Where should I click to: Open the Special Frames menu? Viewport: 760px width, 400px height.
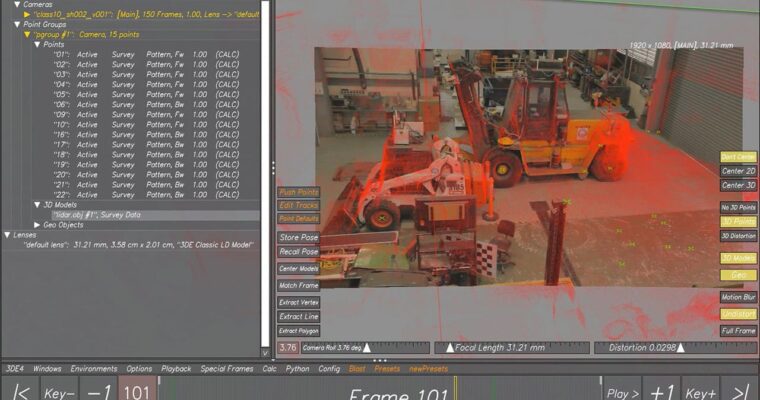(x=225, y=369)
